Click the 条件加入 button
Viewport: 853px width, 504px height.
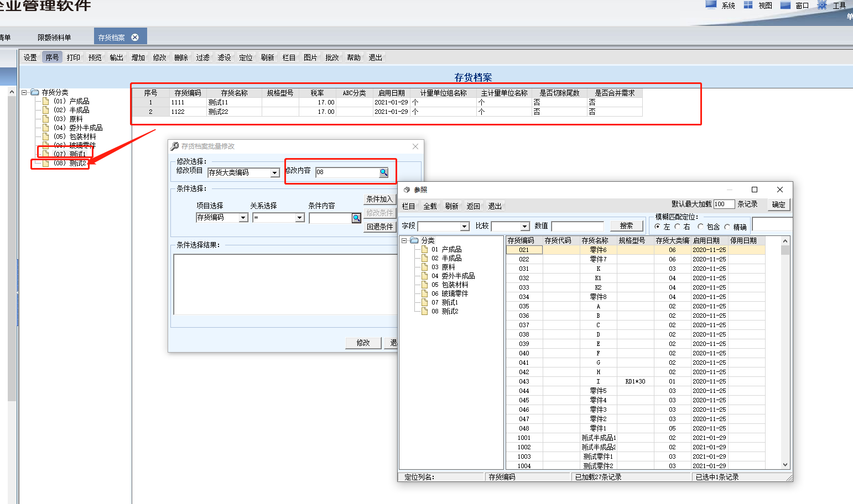[x=379, y=199]
